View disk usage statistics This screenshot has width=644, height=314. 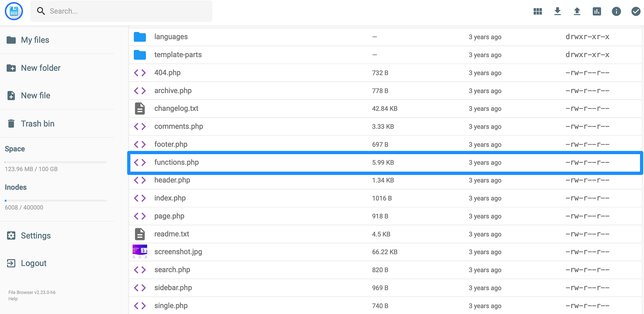pyautogui.click(x=597, y=11)
